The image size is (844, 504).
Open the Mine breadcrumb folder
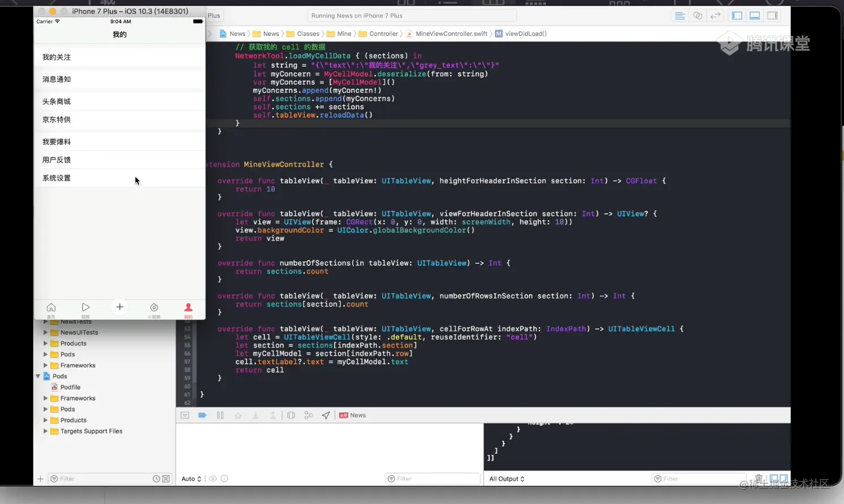(x=339, y=33)
